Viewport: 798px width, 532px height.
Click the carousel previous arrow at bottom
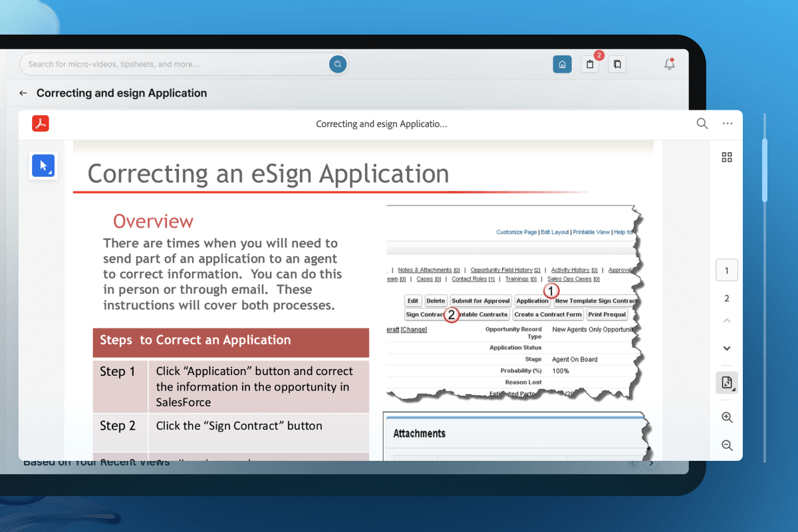(x=634, y=464)
